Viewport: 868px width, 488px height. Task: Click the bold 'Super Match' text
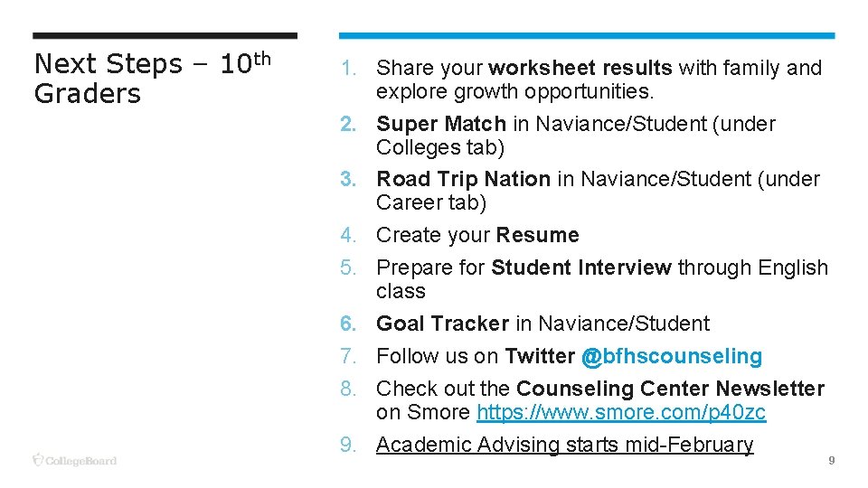point(441,124)
